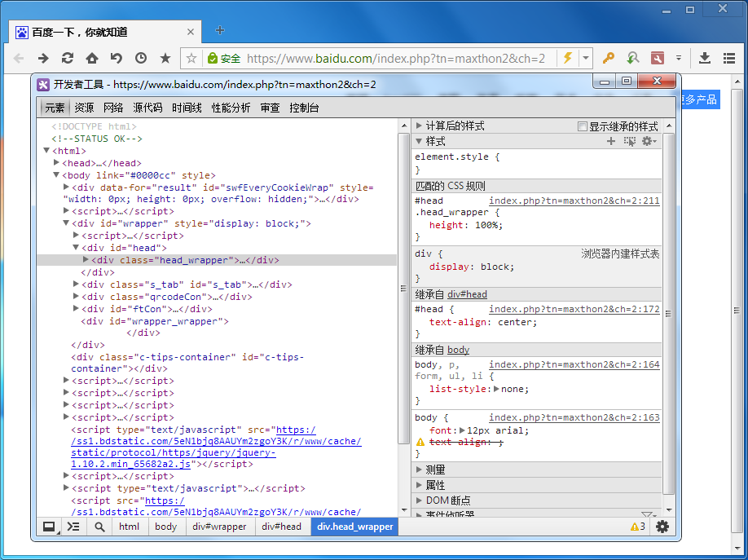Click the styles panel vertical scrollbar
This screenshot has width=748, height=560.
pyautogui.click(x=668, y=313)
